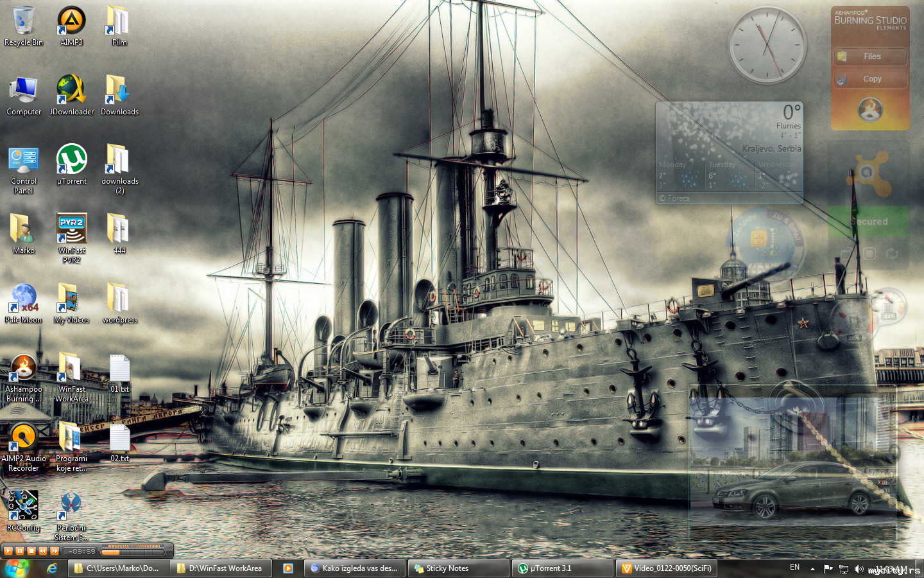
Task: Show hidden tray icons arrow
Action: click(x=812, y=568)
